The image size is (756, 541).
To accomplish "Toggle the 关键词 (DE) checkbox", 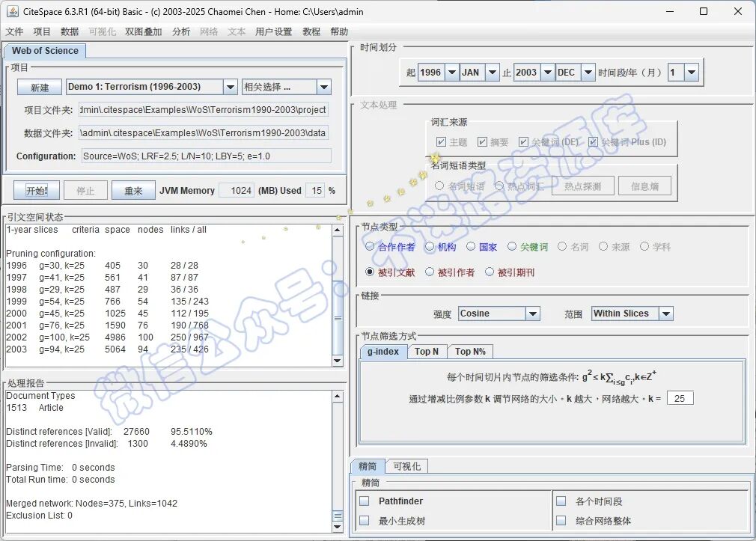I will 523,141.
